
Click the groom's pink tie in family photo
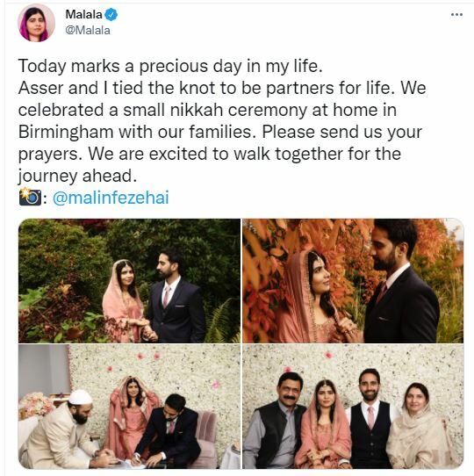click(370, 417)
